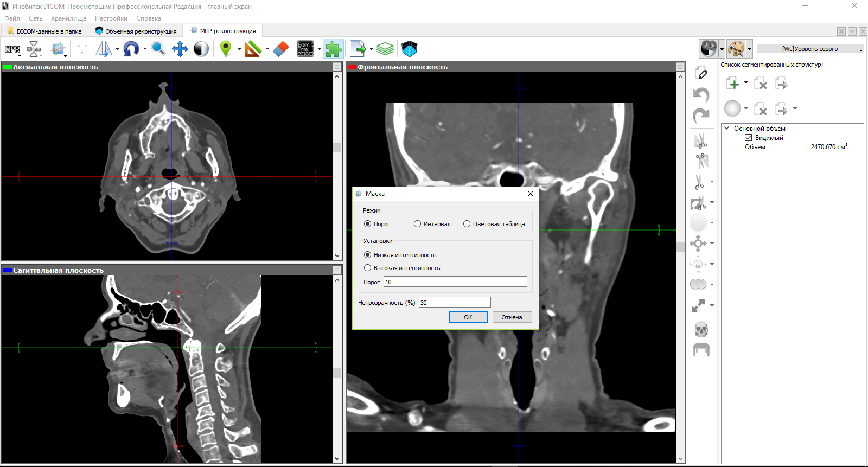Maximize the Аксиальная плоскость view pane

pos(337,67)
